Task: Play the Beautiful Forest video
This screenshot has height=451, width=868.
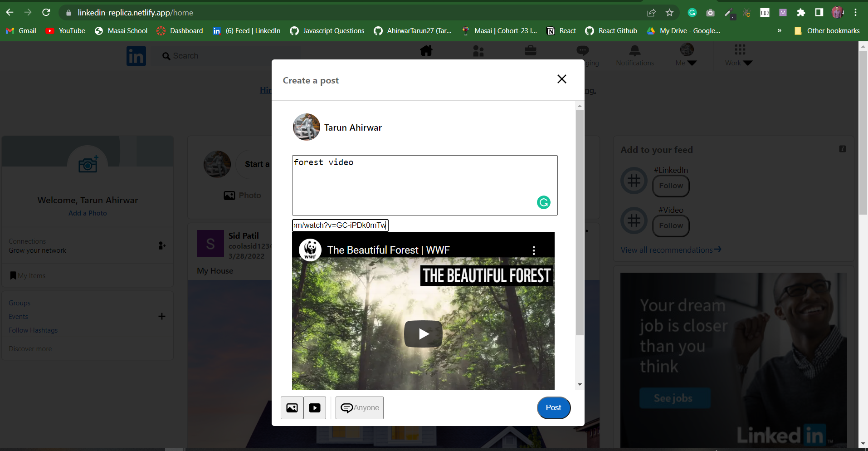Action: (423, 334)
